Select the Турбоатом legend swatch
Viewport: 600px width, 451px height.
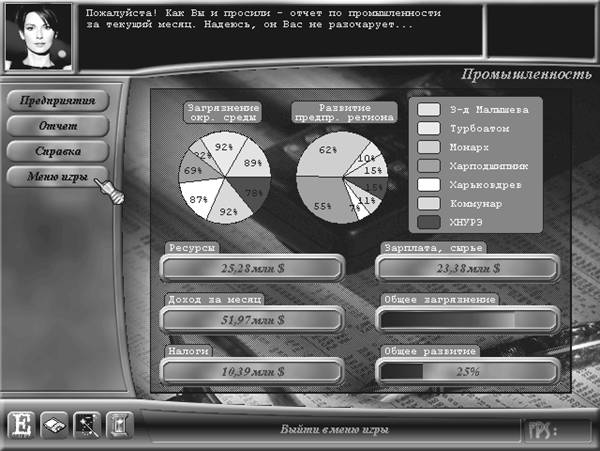click(428, 128)
